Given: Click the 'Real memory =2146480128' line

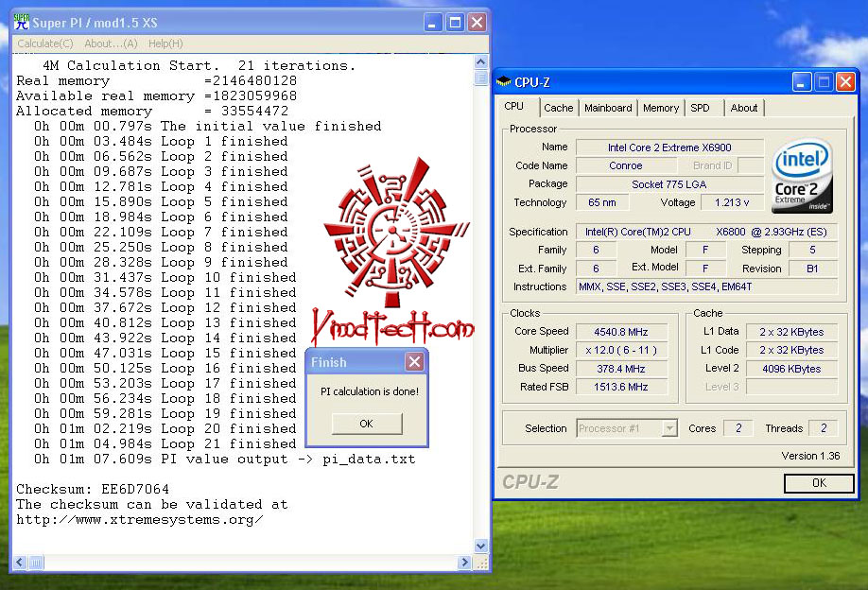Looking at the screenshot, I should click(x=157, y=80).
